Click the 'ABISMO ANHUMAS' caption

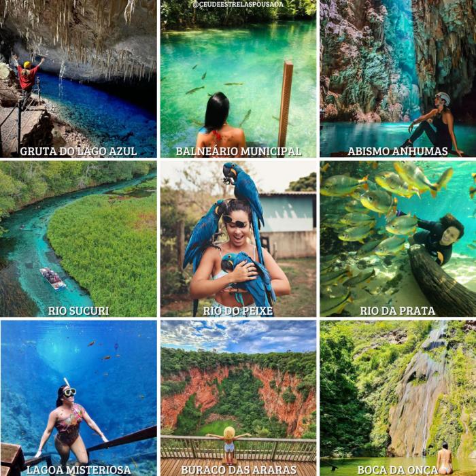(x=398, y=151)
